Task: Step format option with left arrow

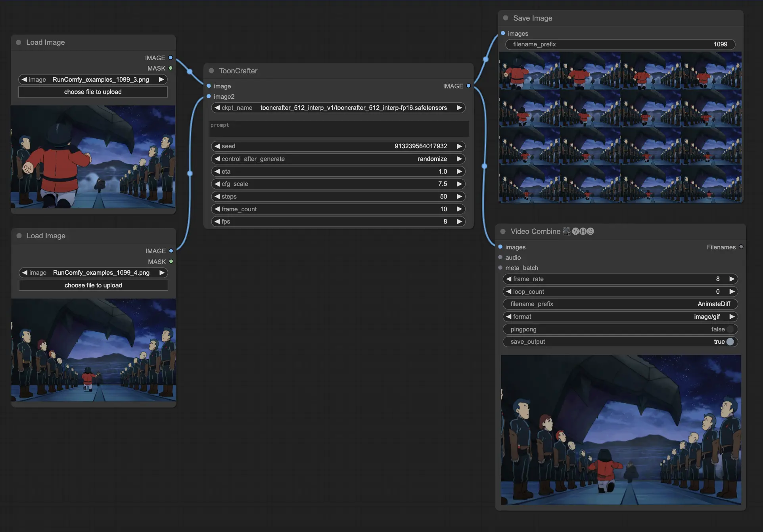Action: click(x=509, y=317)
